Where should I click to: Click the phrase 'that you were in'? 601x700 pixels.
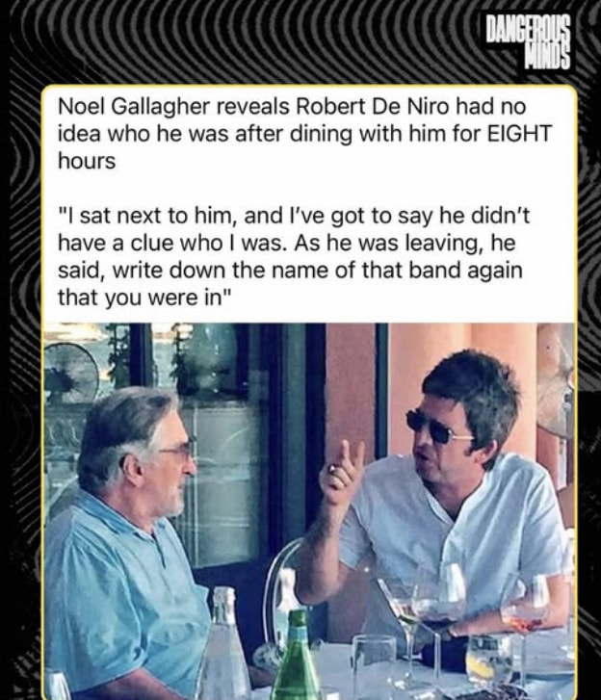pyautogui.click(x=140, y=298)
